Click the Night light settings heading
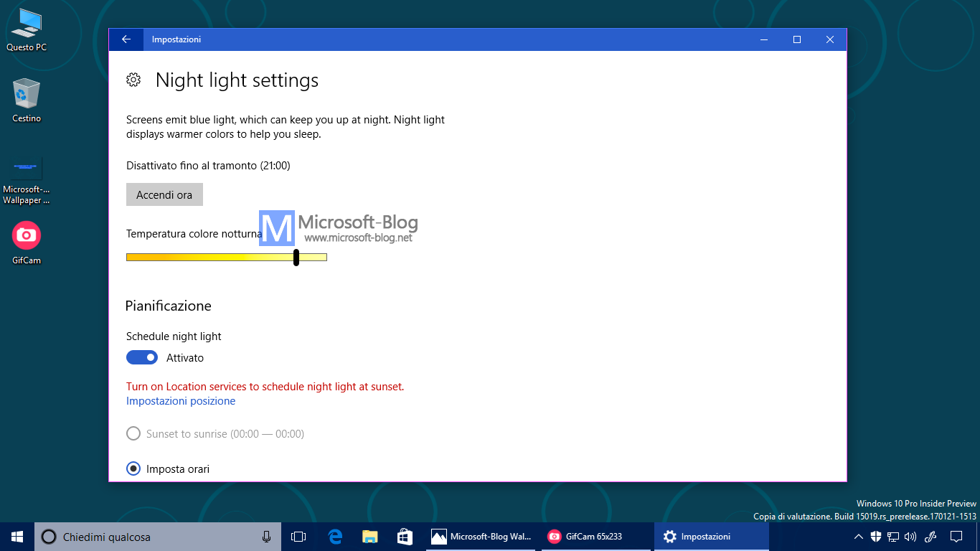 (x=237, y=80)
